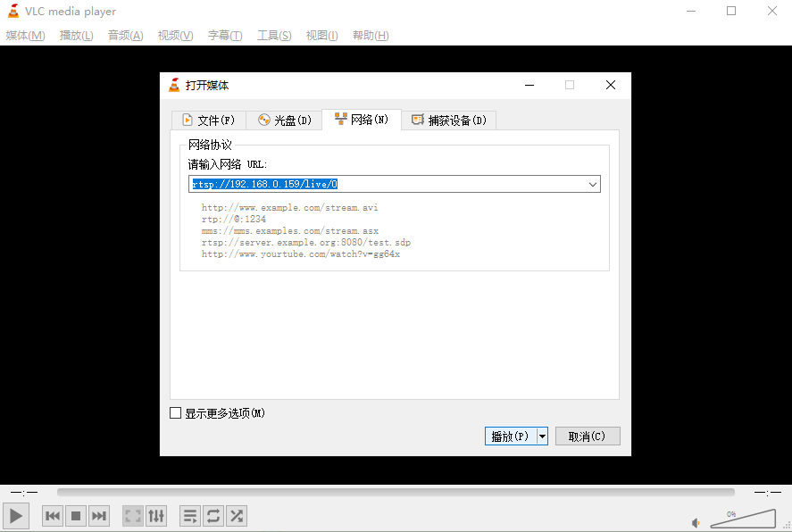Viewport: 792px width, 532px height.
Task: Close the 打开媒体 dialog
Action: (x=611, y=85)
